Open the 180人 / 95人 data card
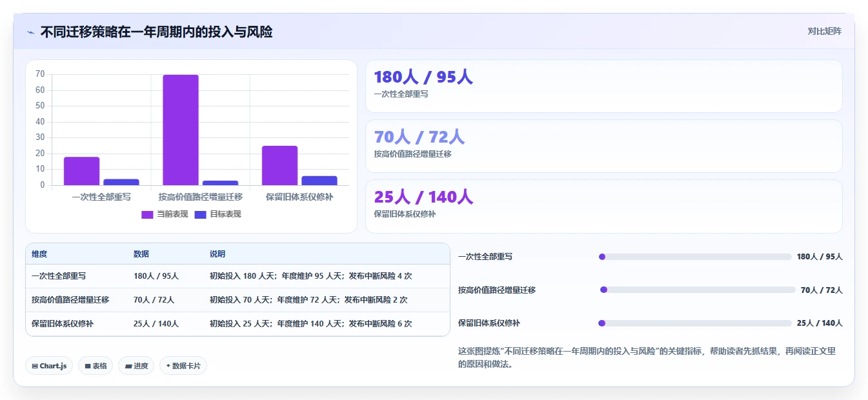The height and width of the screenshot is (400, 868). click(x=603, y=86)
